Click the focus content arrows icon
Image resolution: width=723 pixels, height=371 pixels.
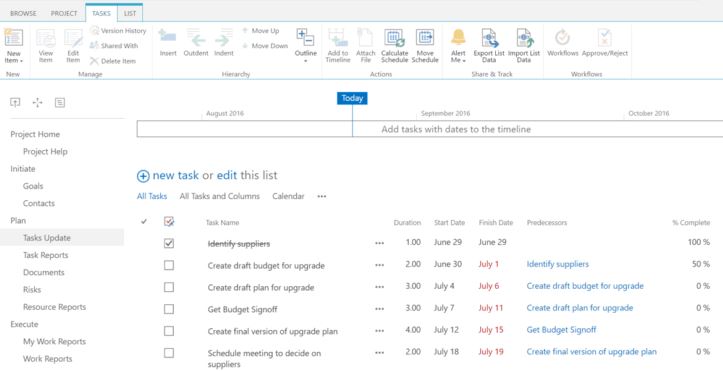(x=37, y=102)
